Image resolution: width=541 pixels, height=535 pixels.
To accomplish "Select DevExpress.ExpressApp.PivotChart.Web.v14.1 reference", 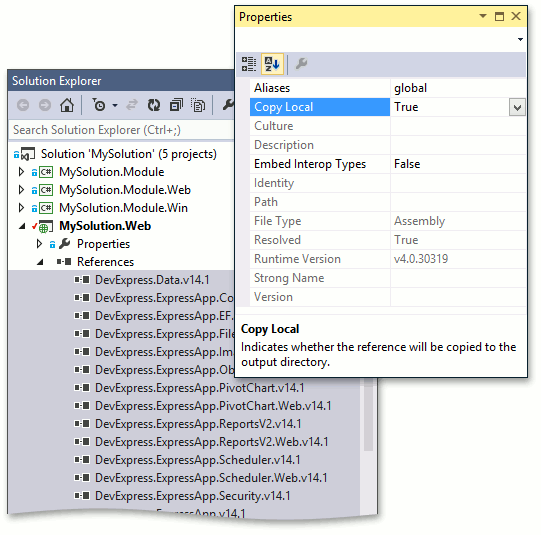I will [213, 406].
